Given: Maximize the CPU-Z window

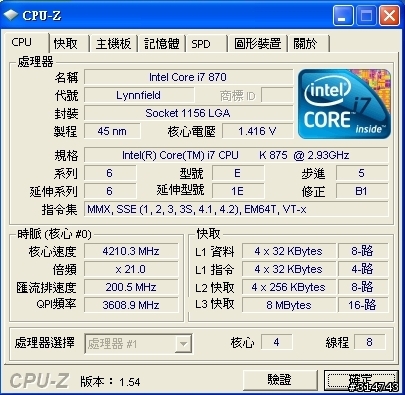Looking at the screenshot, I should coord(366,16).
